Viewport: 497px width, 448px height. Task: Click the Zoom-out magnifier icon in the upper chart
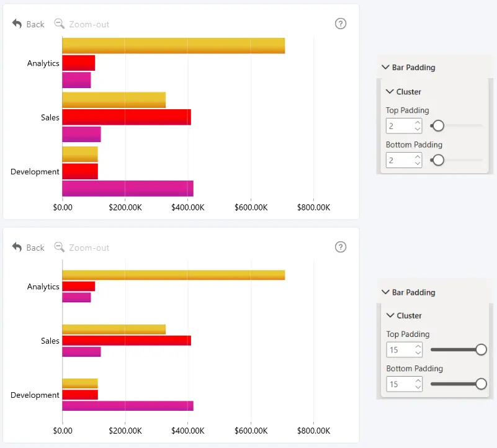point(60,24)
